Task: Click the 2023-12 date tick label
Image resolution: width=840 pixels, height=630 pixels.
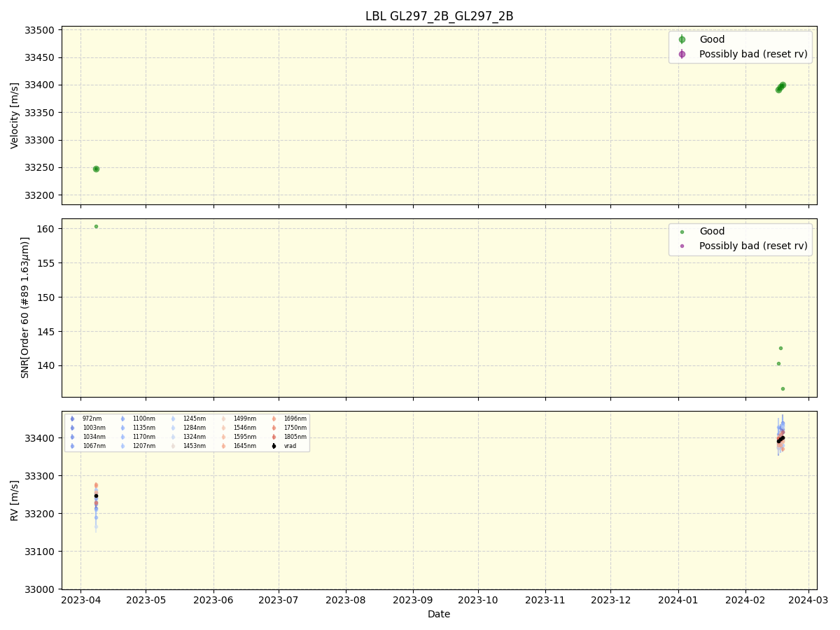Action: pyautogui.click(x=612, y=600)
